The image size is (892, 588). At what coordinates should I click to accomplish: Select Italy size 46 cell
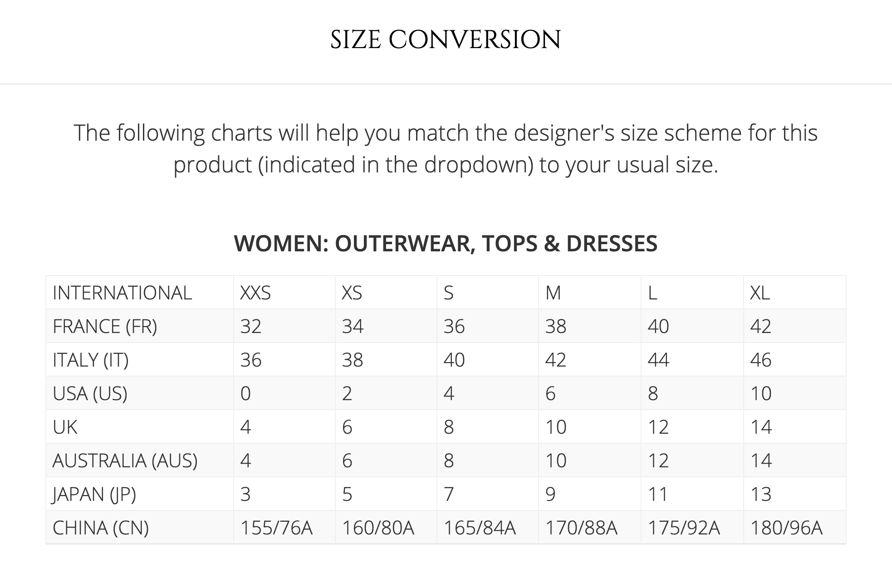[x=794, y=360]
